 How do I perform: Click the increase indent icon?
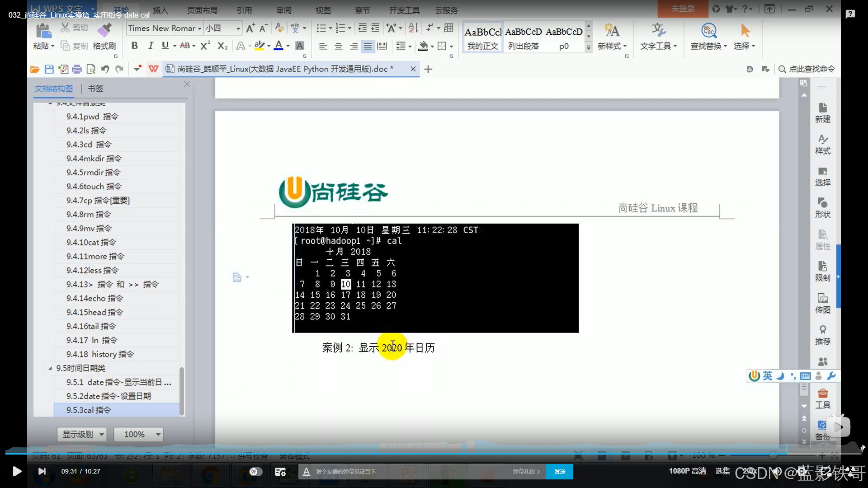click(x=375, y=28)
